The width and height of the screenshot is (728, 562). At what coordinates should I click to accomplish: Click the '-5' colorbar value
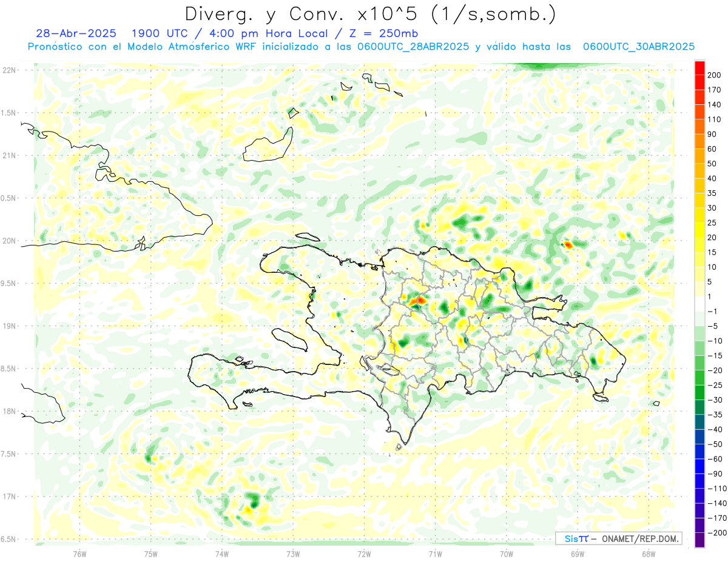click(713, 326)
